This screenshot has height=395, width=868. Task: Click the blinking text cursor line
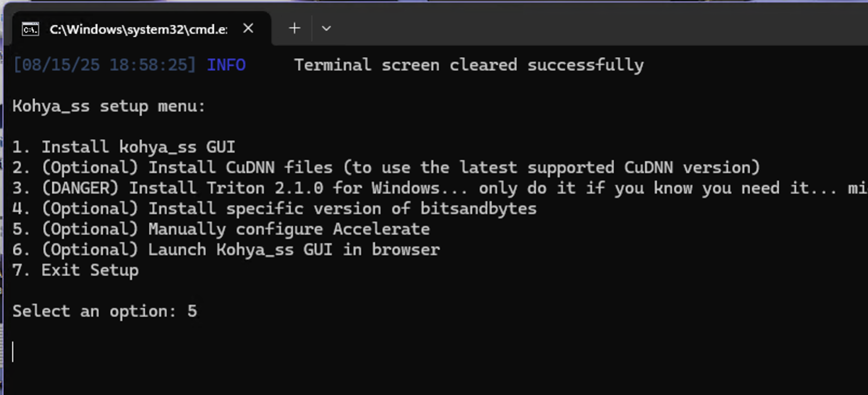pos(13,352)
